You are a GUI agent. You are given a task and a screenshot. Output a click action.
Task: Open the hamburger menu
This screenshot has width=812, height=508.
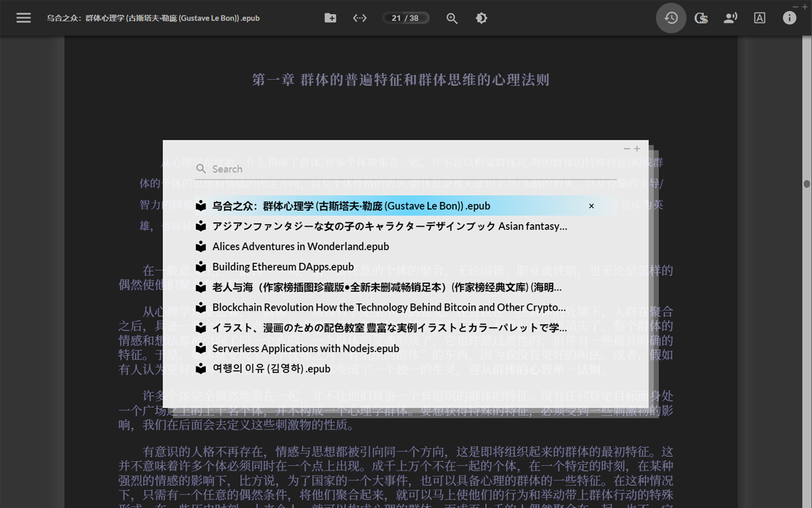pyautogui.click(x=23, y=18)
